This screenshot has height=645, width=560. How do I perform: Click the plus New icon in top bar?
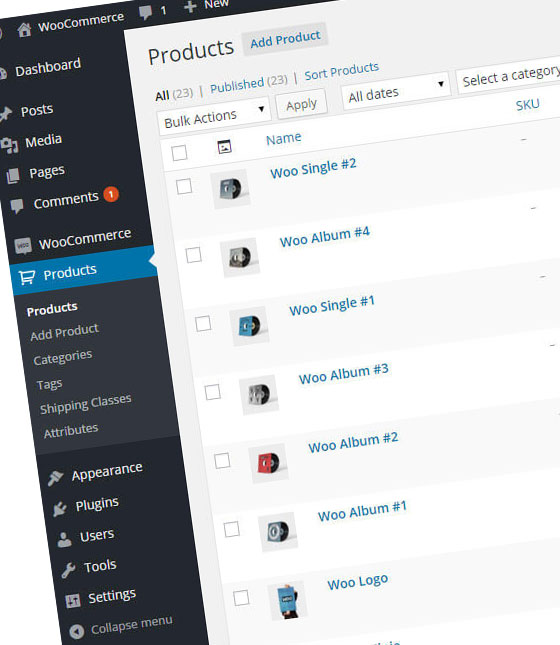(190, 7)
